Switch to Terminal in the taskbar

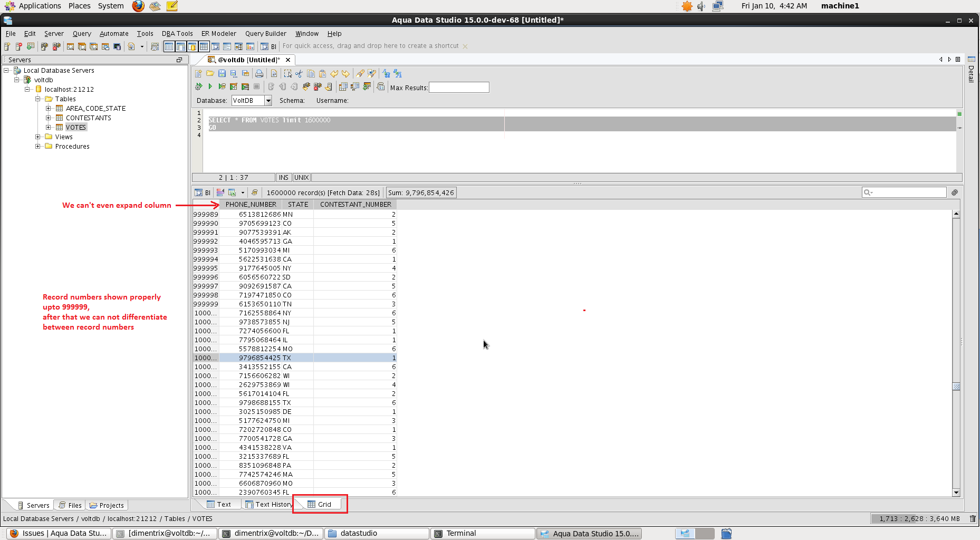(x=482, y=534)
